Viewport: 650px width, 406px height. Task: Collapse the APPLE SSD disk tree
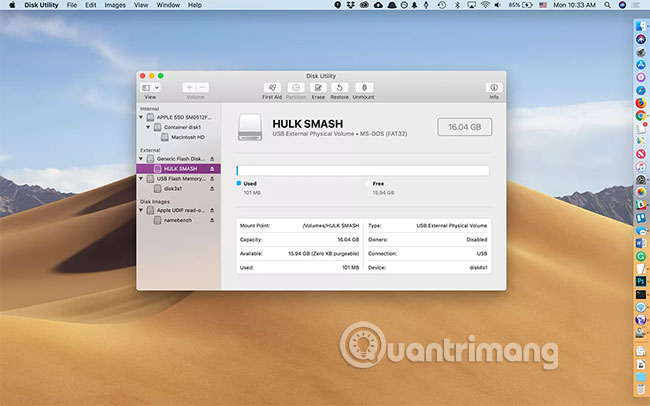pyautogui.click(x=142, y=117)
